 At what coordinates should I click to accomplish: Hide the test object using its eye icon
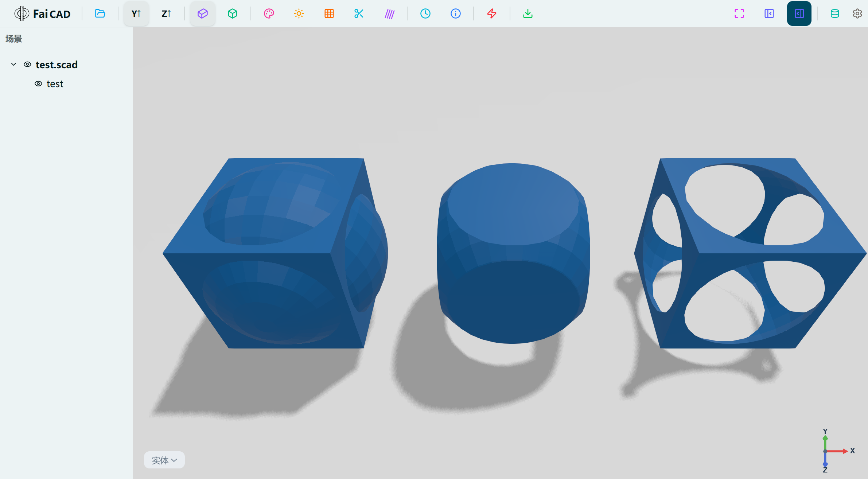[38, 84]
